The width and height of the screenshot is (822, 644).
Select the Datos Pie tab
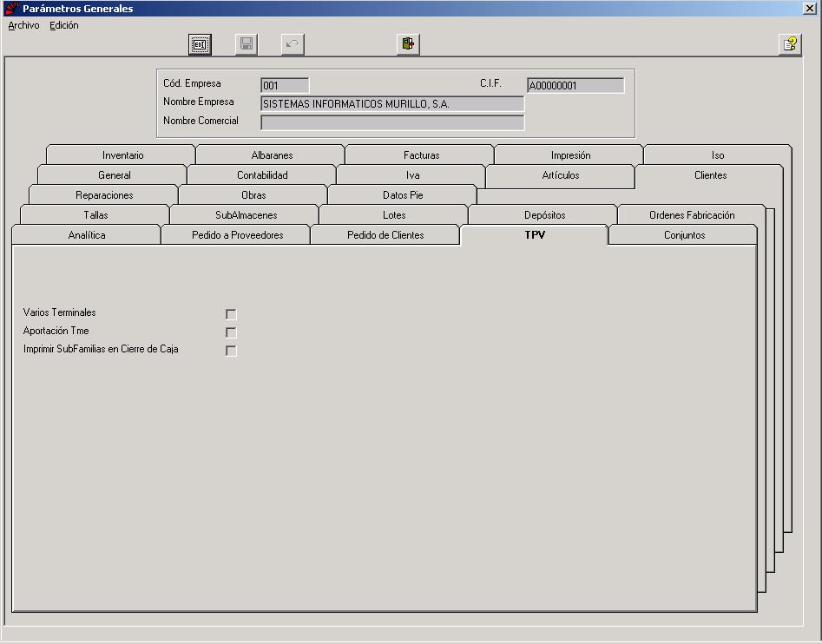(x=402, y=195)
